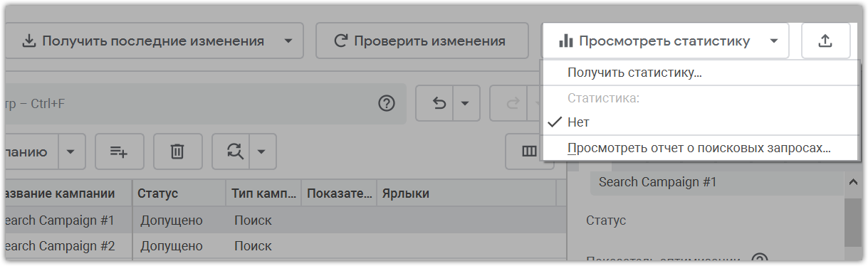
Task: Click the columns layout icon
Action: tap(529, 151)
